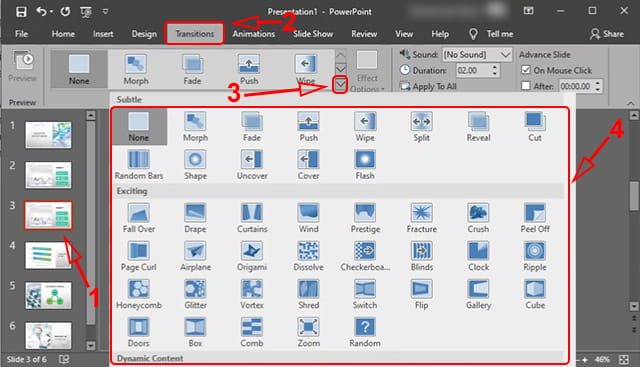Screen dimensions: 640x367
Task: Switch to the Insert tab
Action: pyautogui.click(x=103, y=34)
